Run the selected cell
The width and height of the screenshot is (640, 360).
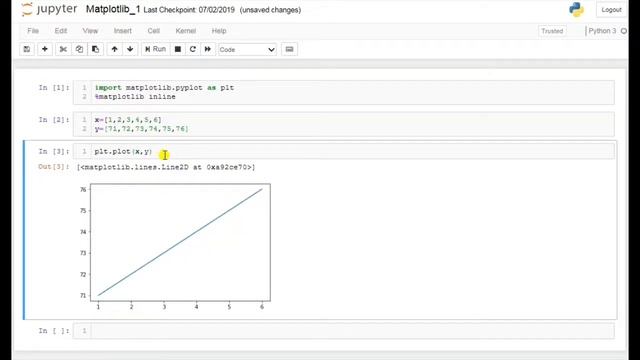click(x=155, y=49)
